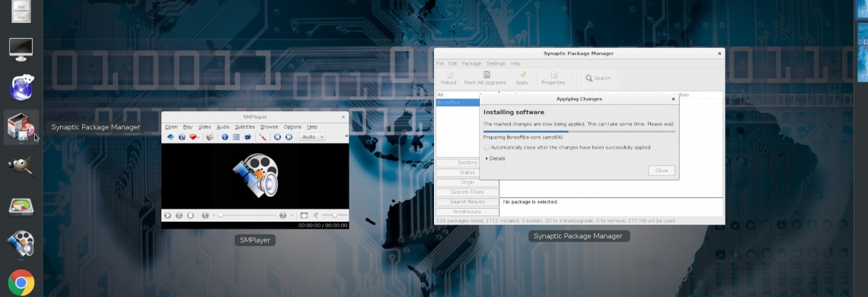Open the Options menu in SMPlayer
Viewport: 868px width, 297px height.
point(293,127)
